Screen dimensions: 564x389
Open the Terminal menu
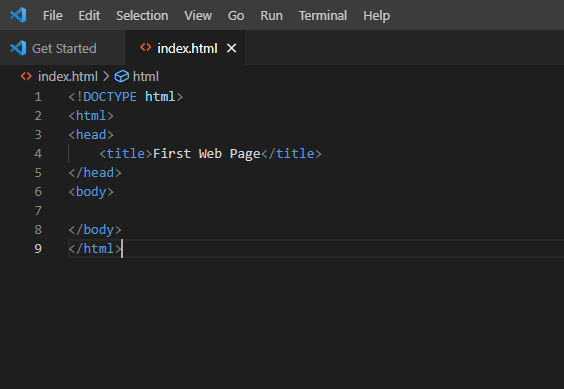click(323, 15)
